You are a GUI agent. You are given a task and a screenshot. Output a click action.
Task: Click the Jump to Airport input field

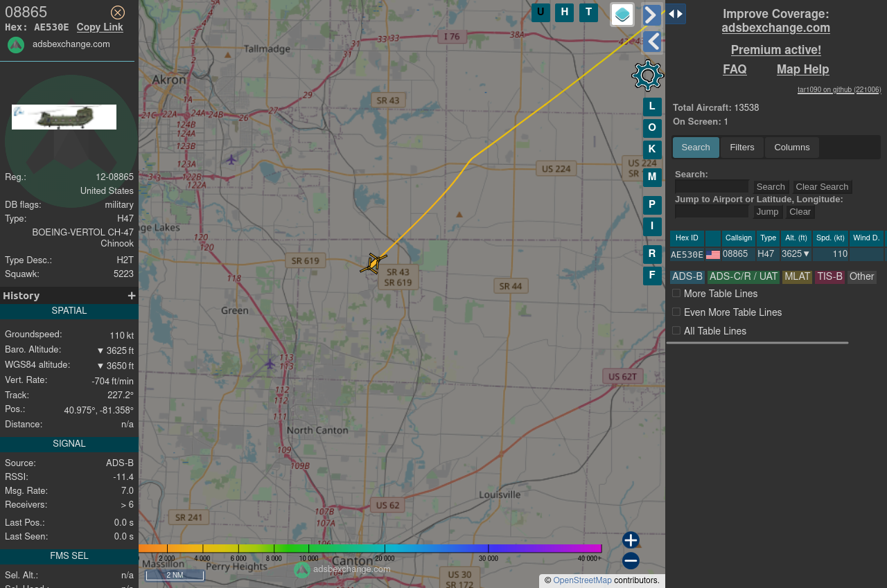point(712,211)
